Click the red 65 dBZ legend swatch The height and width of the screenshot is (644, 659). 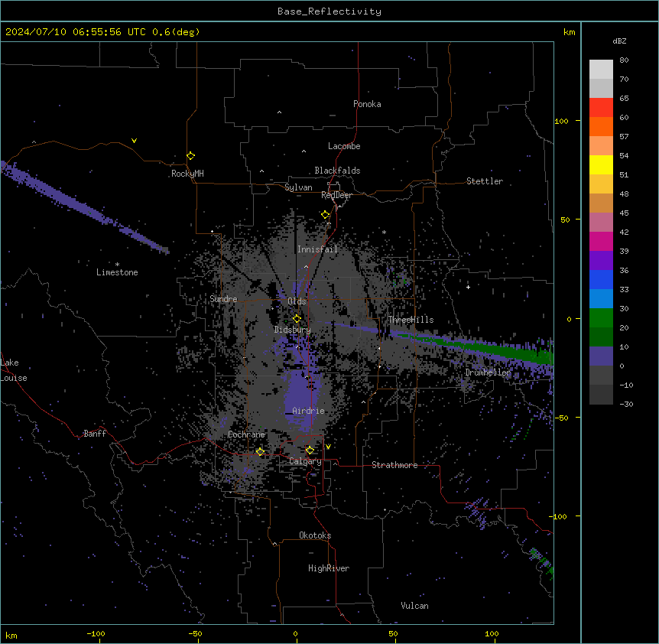601,107
